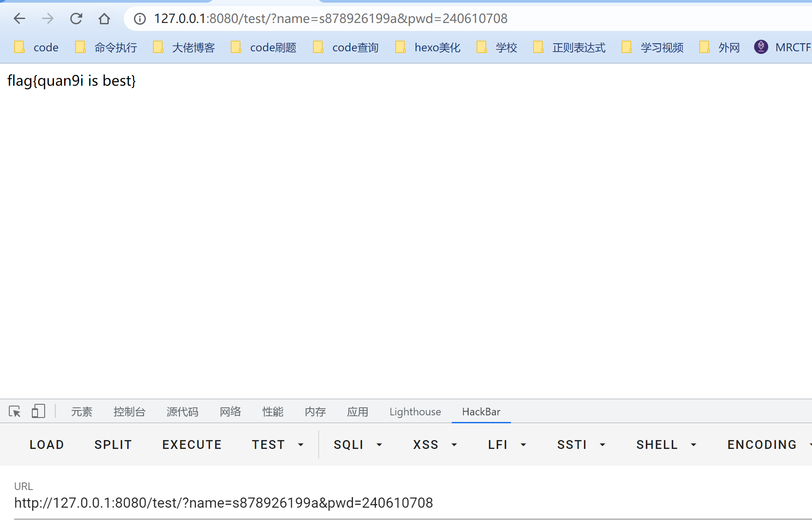Switch to the 内存 DevTools tab
812x528 pixels.
click(x=315, y=412)
